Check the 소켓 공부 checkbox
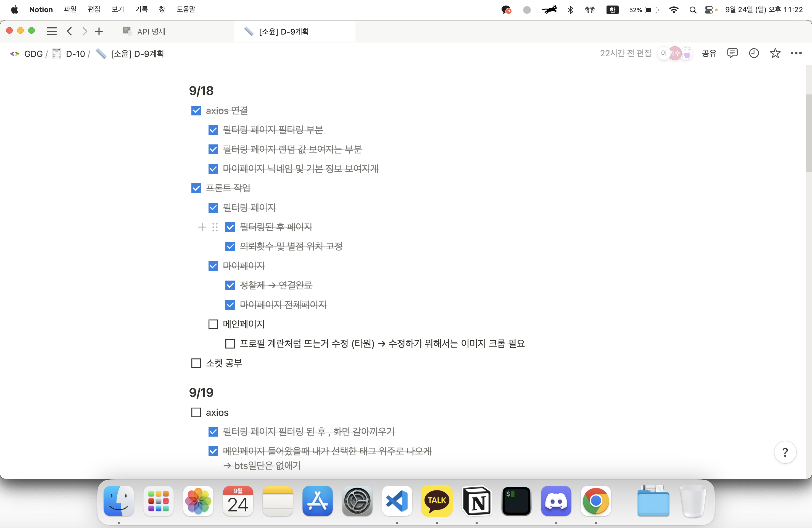The image size is (812, 528). click(196, 363)
